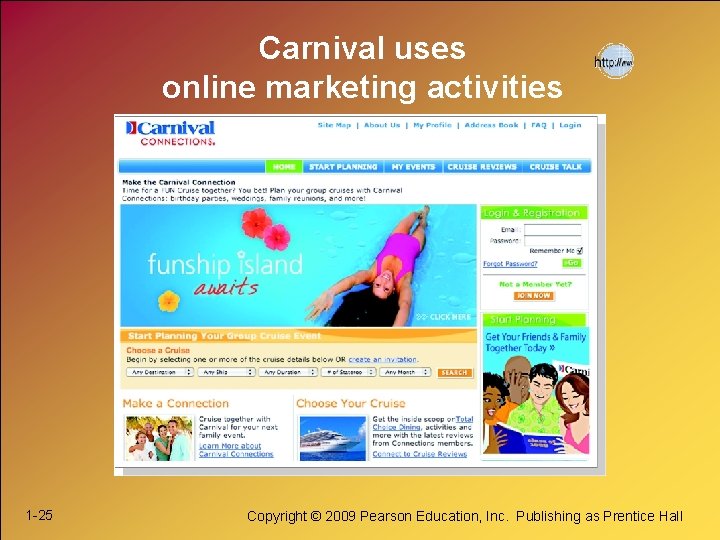Open the Address Book link

491,125
